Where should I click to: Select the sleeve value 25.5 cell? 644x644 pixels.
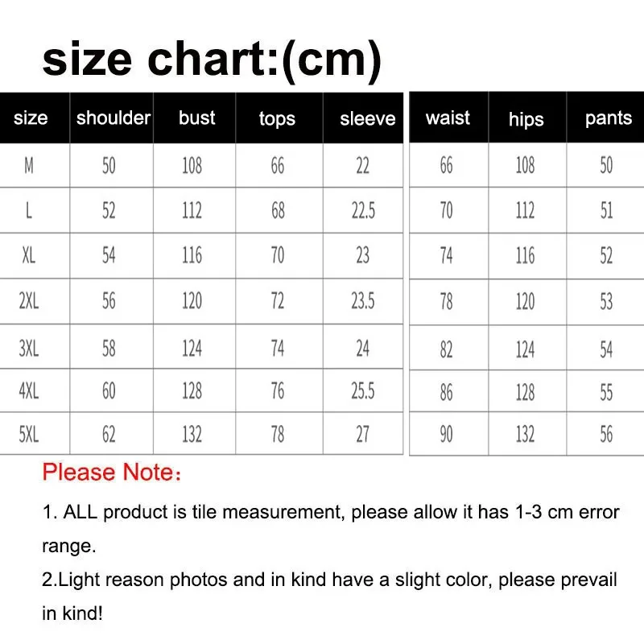click(362, 390)
